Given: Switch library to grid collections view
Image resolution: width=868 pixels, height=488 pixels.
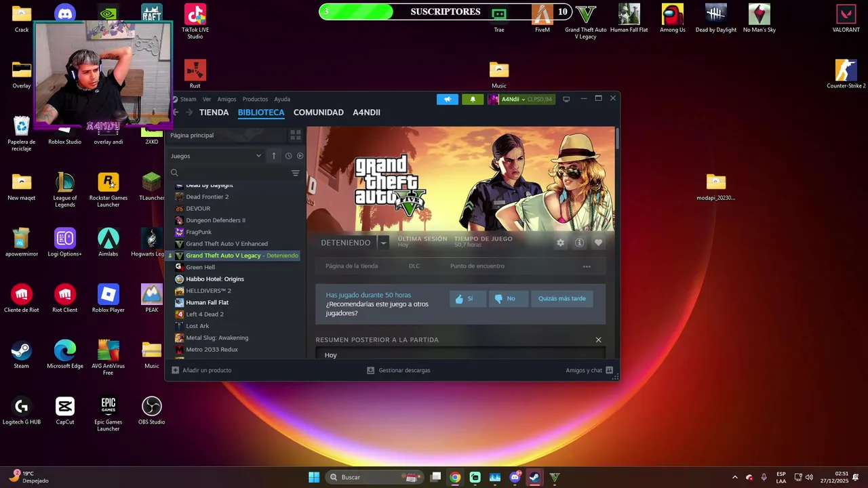Looking at the screenshot, I should (x=295, y=135).
